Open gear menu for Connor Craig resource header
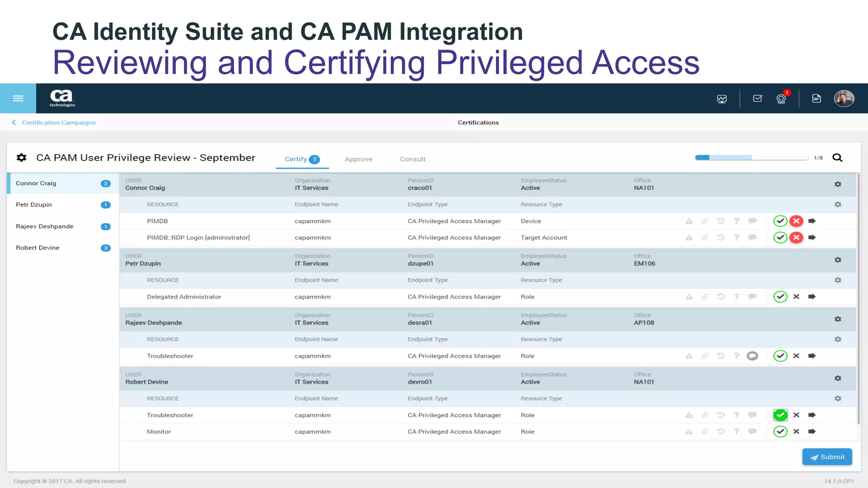 point(838,205)
